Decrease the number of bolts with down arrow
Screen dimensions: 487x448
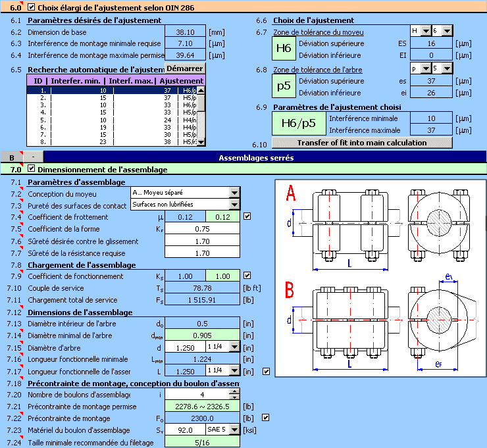[235, 397]
